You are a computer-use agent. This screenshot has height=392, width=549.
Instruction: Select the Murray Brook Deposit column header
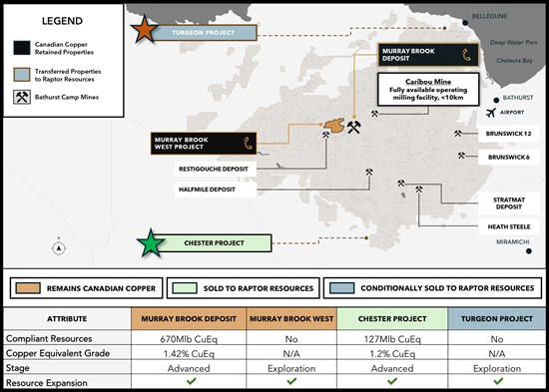click(189, 319)
